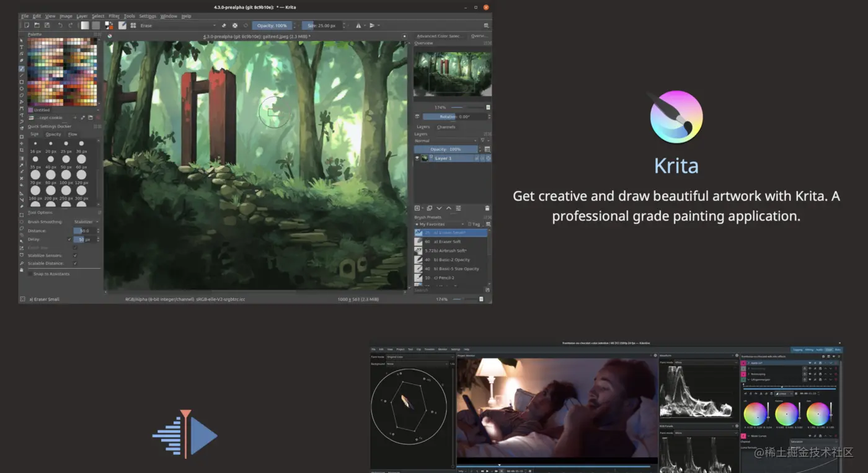Click the Overview thumbnail preview
Screen dimensions: 868x473
pos(453,74)
